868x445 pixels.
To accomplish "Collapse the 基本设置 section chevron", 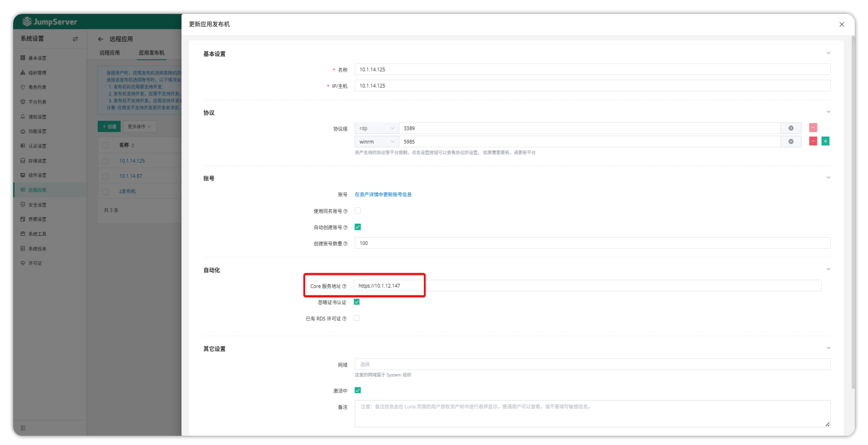I will 828,53.
